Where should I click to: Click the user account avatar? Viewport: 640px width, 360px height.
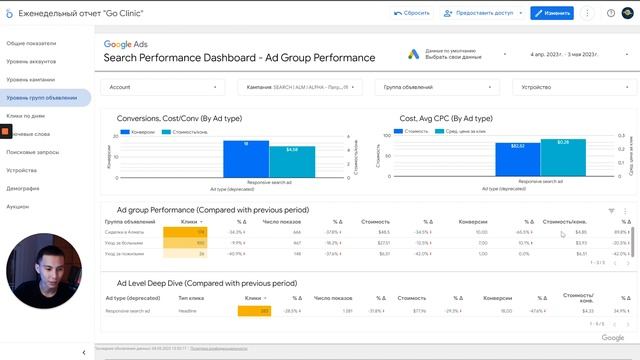(x=627, y=13)
